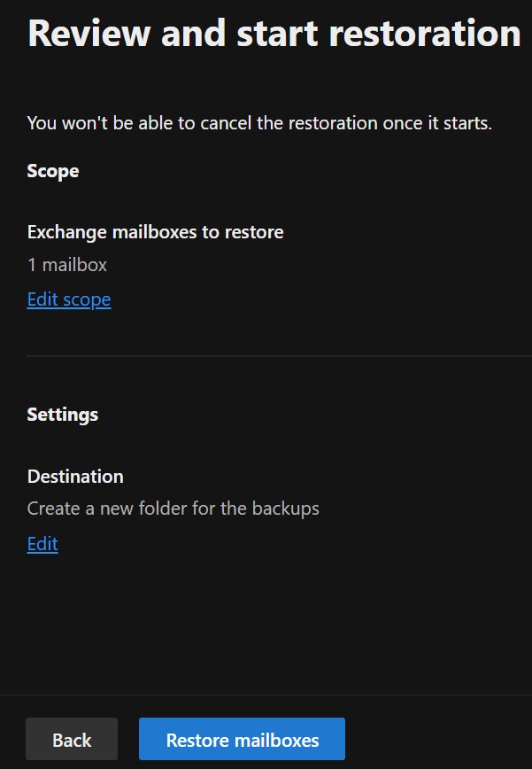Viewport: 532px width, 769px height.
Task: Click the empty footer area right of Restore mailboxes
Action: (x=438, y=739)
